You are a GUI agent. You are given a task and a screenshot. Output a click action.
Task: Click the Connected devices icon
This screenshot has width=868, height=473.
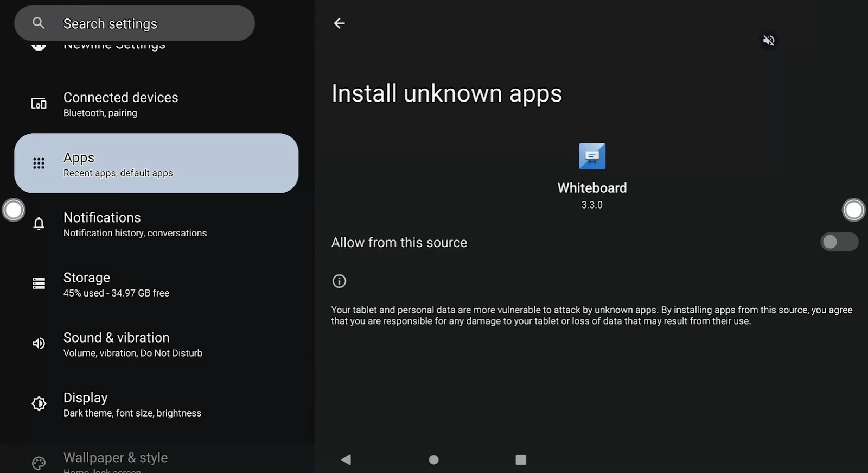39,104
